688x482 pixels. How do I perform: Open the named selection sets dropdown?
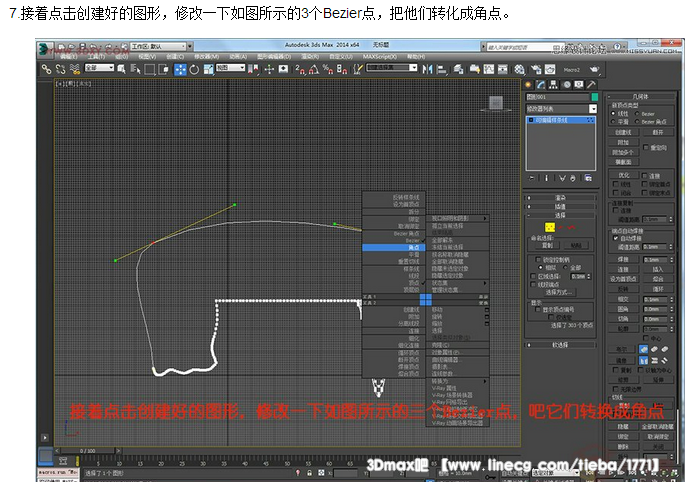[x=392, y=68]
